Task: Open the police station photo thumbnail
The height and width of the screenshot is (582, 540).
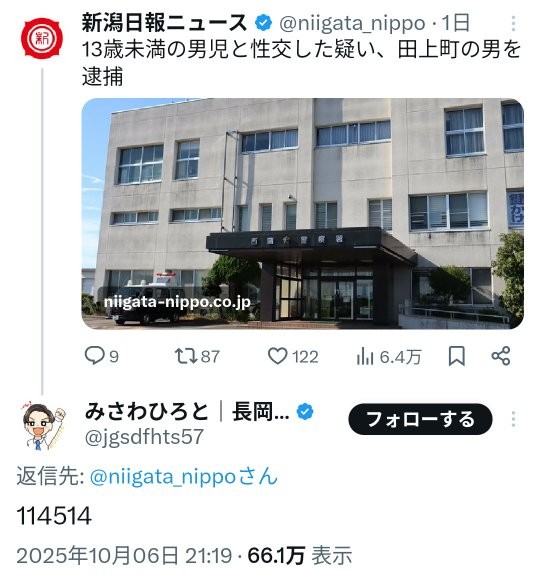Action: click(302, 213)
